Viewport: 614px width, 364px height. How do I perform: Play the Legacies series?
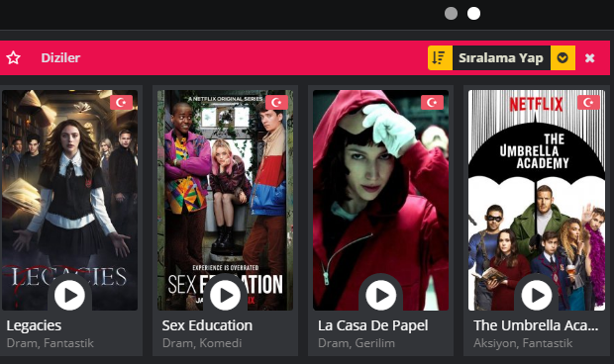[69, 295]
